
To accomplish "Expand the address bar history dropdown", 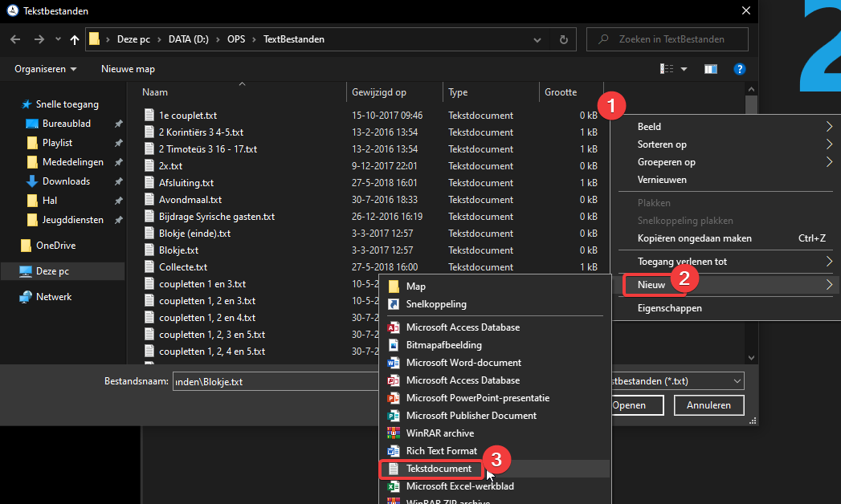I will (537, 39).
